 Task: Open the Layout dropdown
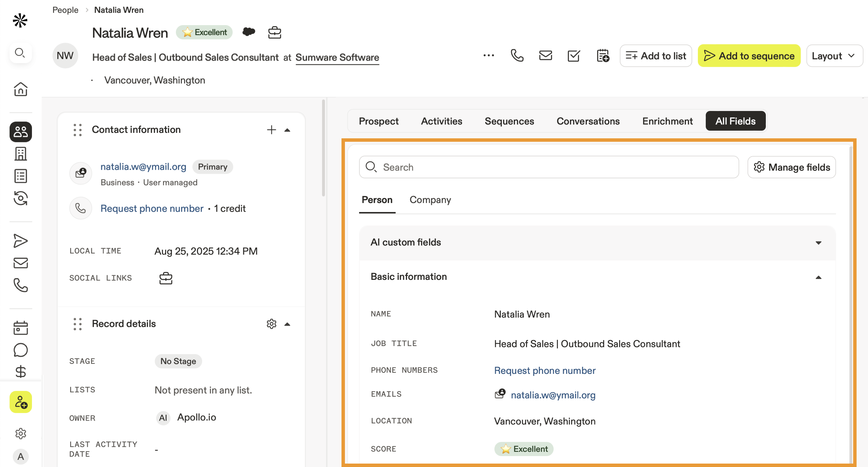coord(834,56)
